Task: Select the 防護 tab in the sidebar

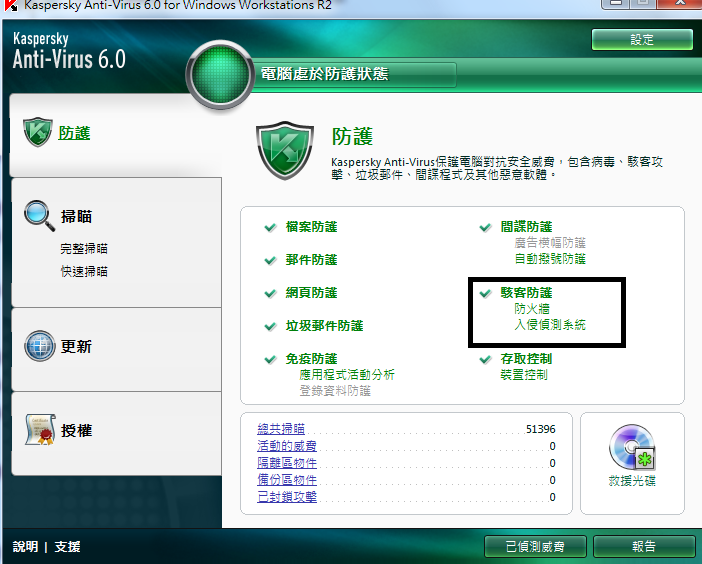Action: (x=74, y=133)
